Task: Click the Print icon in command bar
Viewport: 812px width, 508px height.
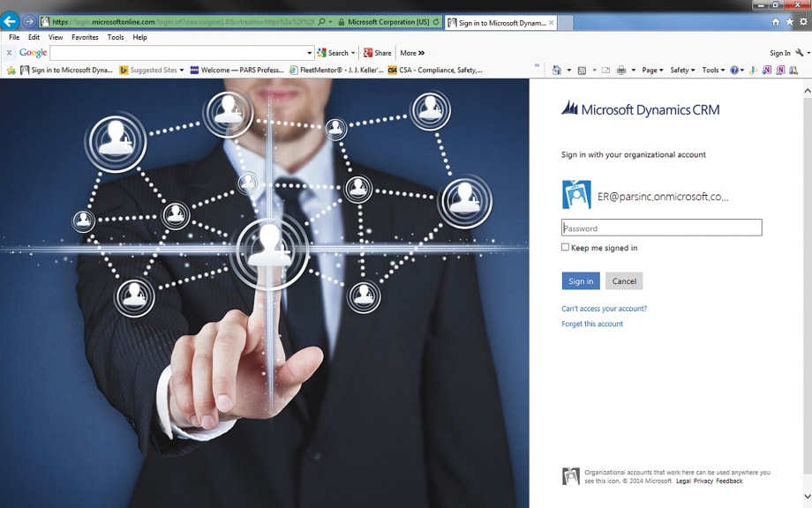Action: click(620, 71)
